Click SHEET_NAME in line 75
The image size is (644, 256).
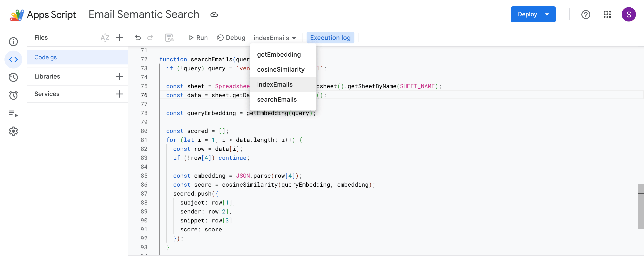tap(417, 86)
